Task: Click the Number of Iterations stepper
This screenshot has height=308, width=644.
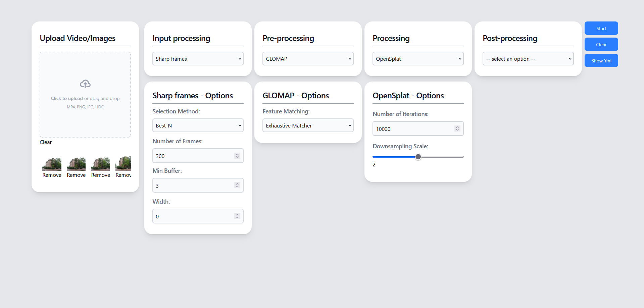Action: pyautogui.click(x=457, y=129)
